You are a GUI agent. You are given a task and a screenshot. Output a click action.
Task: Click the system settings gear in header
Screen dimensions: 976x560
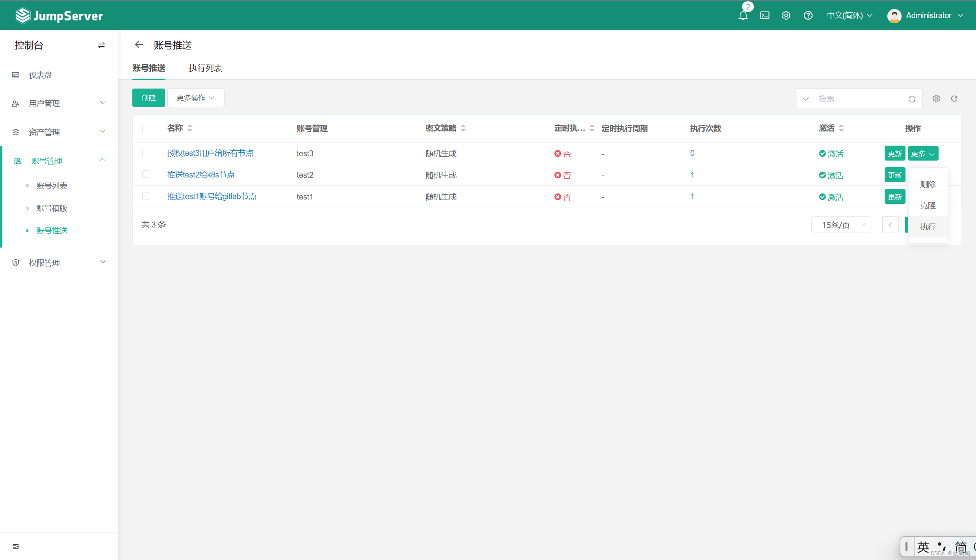tap(786, 15)
